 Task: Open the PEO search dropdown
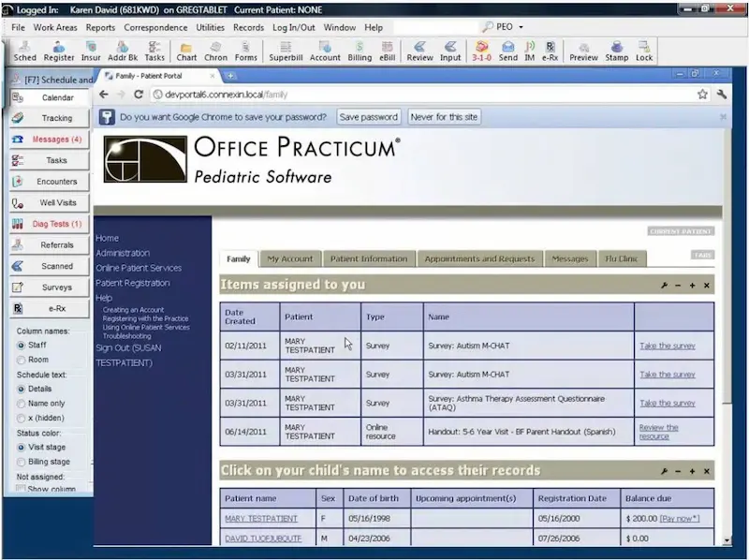click(519, 27)
